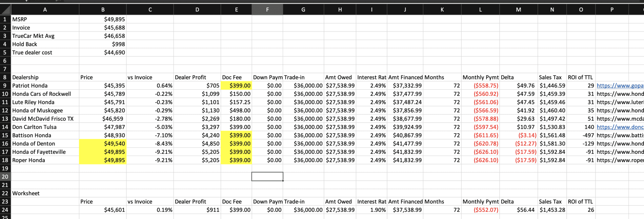The height and width of the screenshot is (219, 644).
Task: Click the select-all corner of the sheet
Action: pyautogui.click(x=5, y=9)
